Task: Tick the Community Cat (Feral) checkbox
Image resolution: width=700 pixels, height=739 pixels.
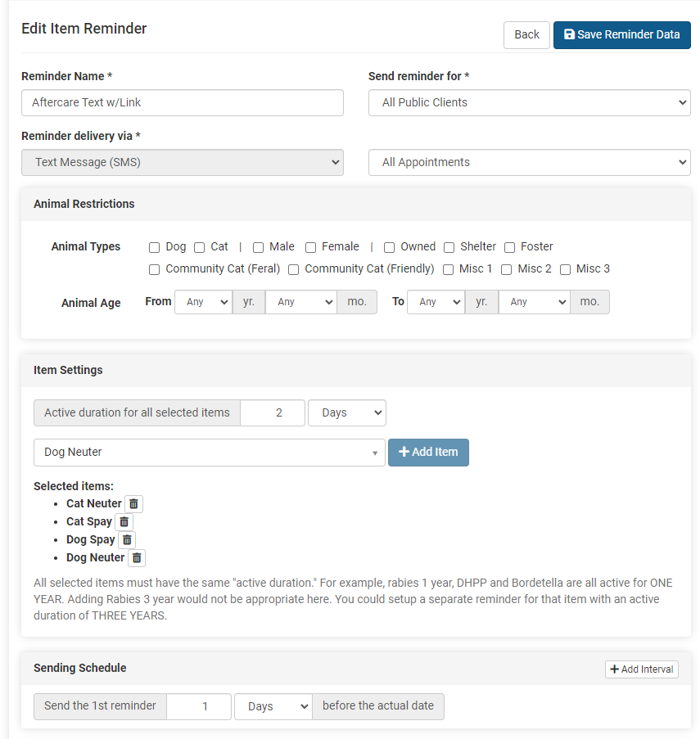Action: tap(154, 269)
